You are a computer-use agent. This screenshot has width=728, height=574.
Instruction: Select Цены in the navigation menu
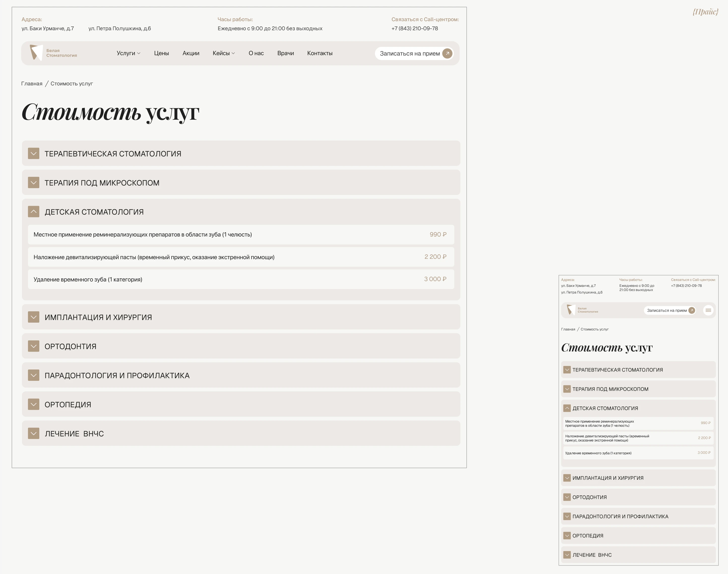pos(162,53)
